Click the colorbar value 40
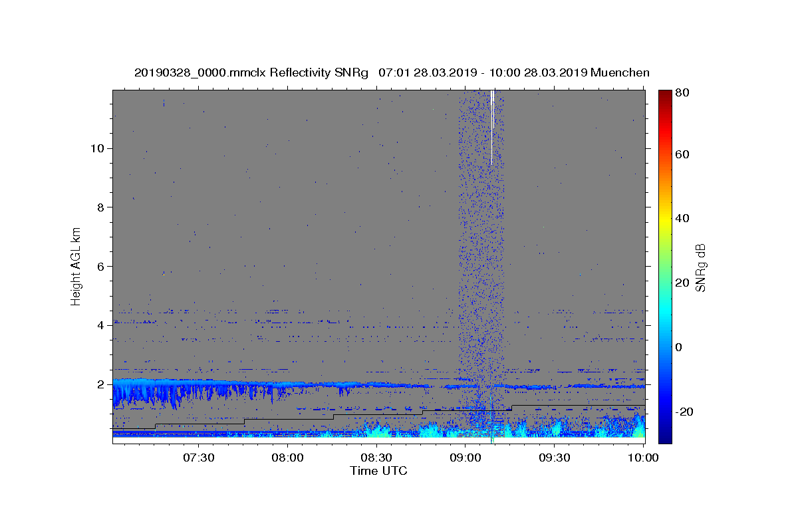 click(682, 218)
